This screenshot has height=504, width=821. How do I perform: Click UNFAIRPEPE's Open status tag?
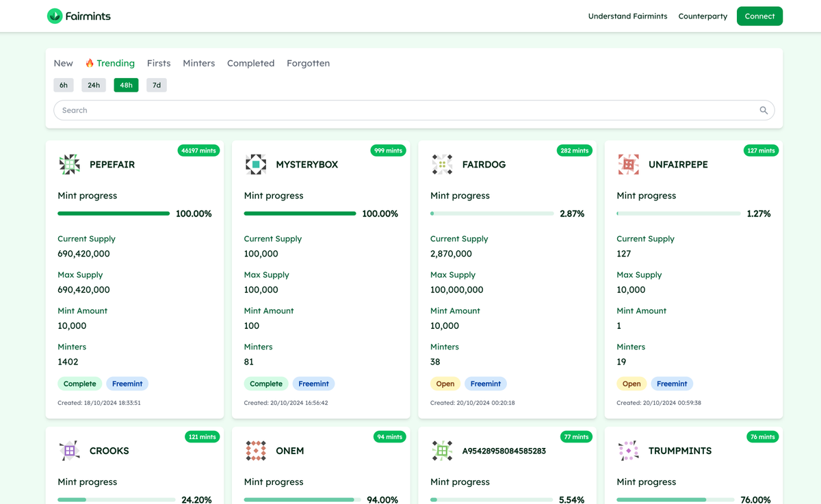tap(631, 384)
